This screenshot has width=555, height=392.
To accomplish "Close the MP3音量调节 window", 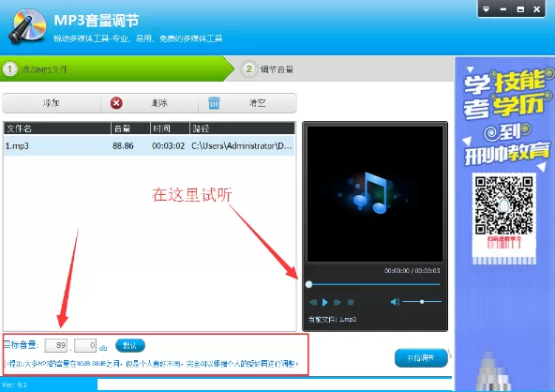I will coord(537,9).
